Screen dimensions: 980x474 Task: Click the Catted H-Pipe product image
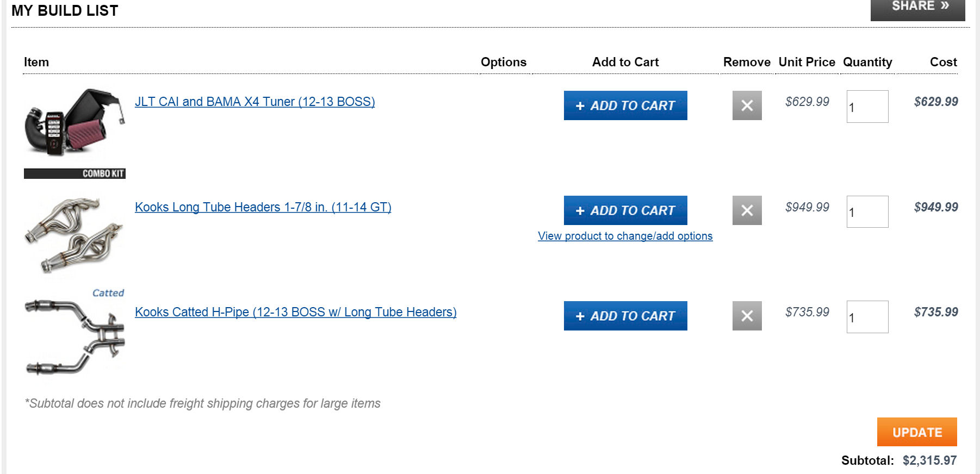[x=75, y=335]
